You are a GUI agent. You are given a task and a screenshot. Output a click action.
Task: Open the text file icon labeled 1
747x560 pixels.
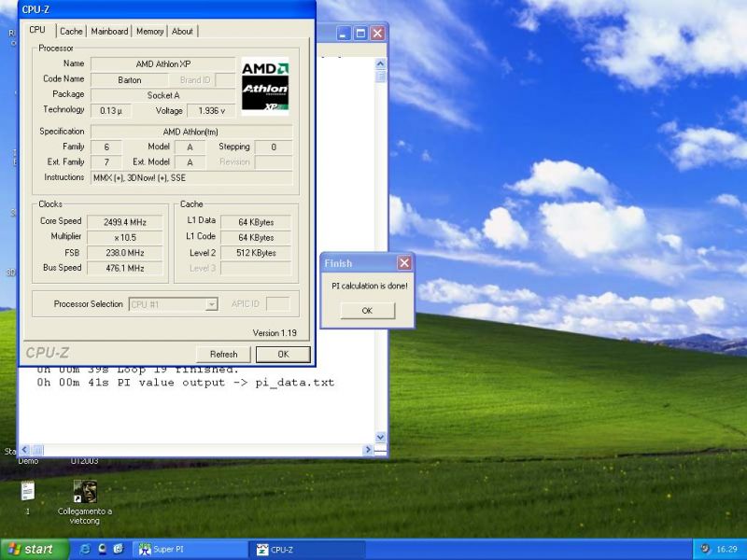point(28,491)
